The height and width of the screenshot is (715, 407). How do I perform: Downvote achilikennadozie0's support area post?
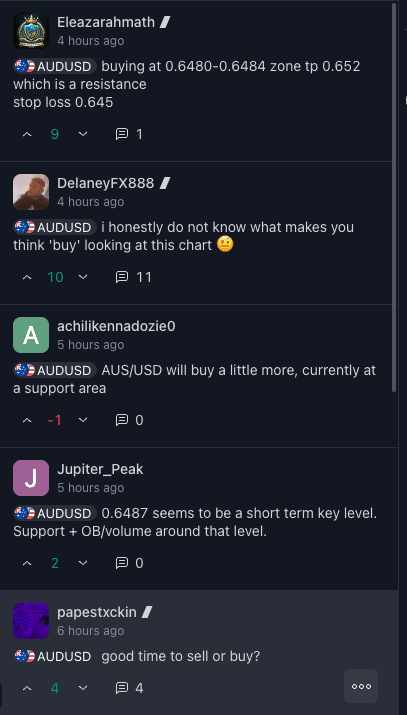[82, 420]
